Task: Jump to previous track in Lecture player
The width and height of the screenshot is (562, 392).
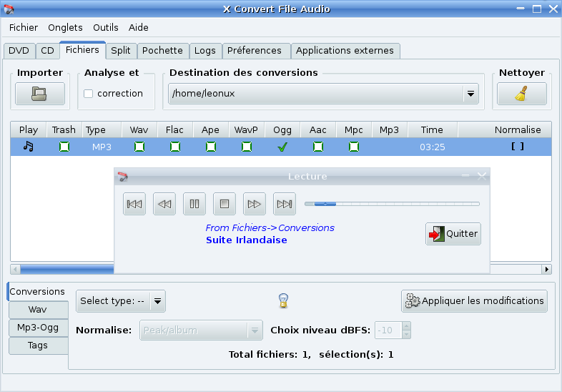Action: pos(134,204)
